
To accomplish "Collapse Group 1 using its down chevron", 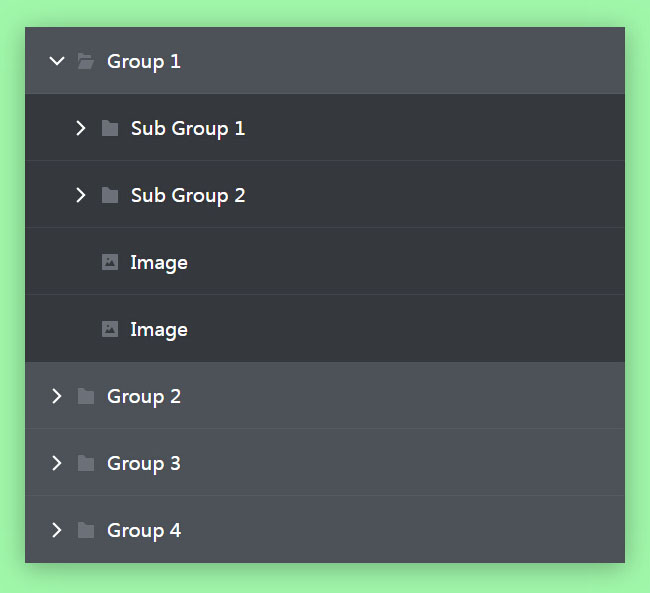I will (57, 61).
